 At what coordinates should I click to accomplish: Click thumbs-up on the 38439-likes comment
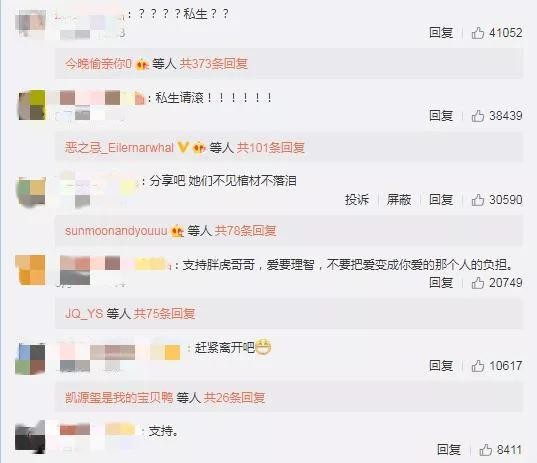[x=478, y=116]
